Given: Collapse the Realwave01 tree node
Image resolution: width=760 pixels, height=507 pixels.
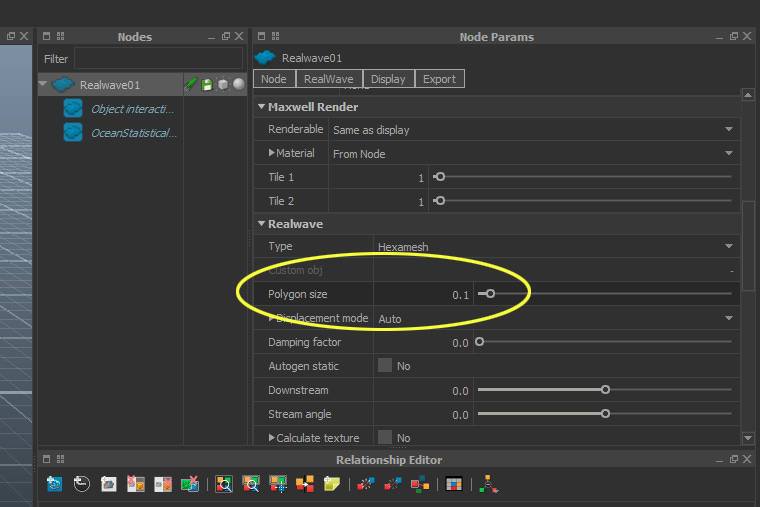Looking at the screenshot, I should (43, 84).
